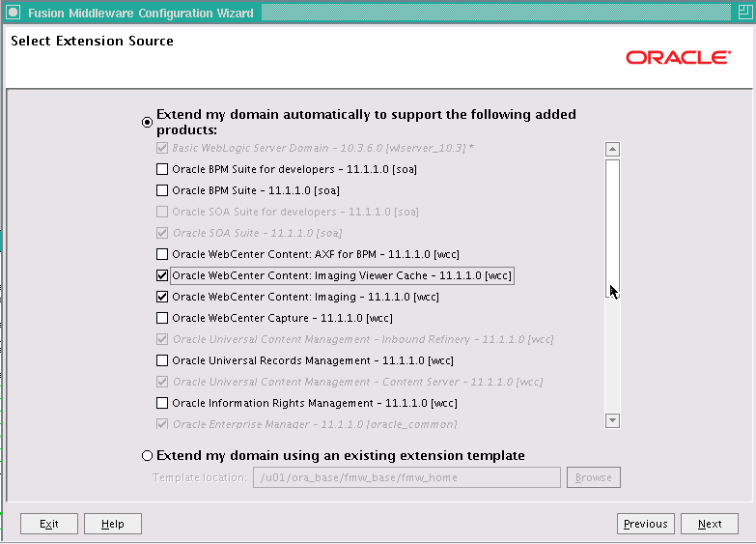Check Oracle Universal Records Management checkbox
The image size is (756, 544).
pyautogui.click(x=162, y=360)
